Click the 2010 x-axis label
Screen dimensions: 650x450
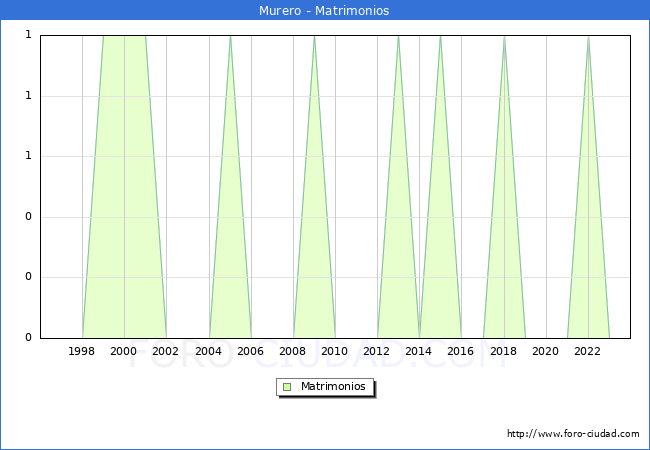point(335,351)
